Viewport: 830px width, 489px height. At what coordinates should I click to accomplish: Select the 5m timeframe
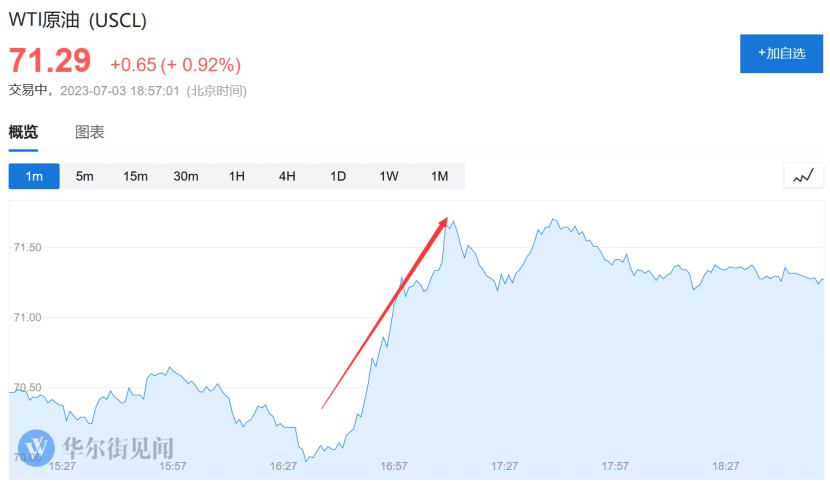click(x=84, y=176)
